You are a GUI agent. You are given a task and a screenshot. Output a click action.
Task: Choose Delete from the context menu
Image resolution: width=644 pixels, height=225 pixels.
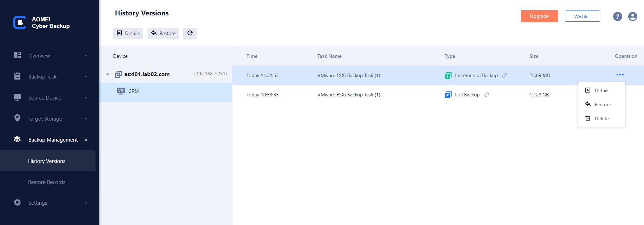[602, 118]
